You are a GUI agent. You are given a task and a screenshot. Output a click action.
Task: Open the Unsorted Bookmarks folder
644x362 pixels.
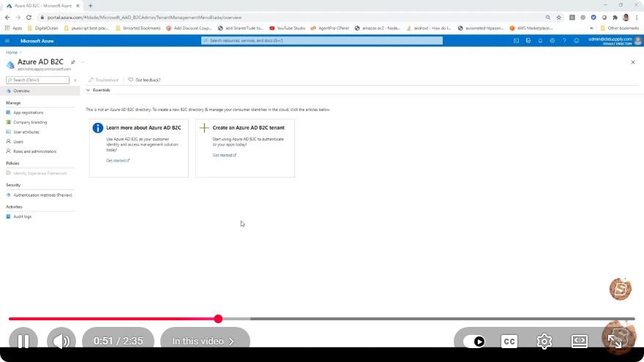click(x=138, y=29)
